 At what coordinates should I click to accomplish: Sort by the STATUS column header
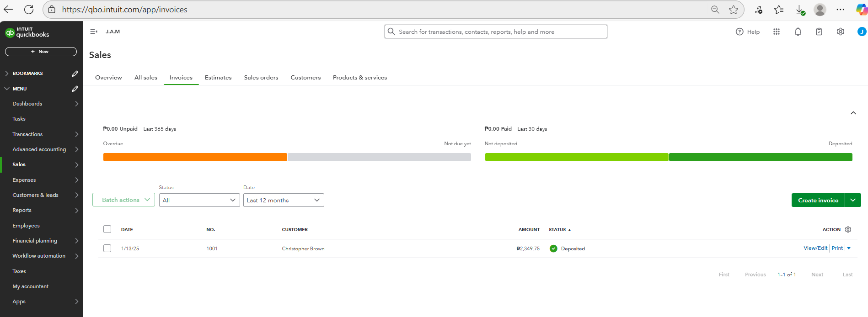click(x=560, y=229)
